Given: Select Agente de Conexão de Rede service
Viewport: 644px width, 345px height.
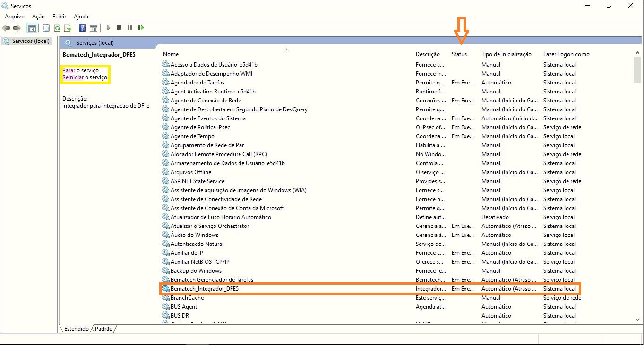Looking at the screenshot, I should point(206,101).
